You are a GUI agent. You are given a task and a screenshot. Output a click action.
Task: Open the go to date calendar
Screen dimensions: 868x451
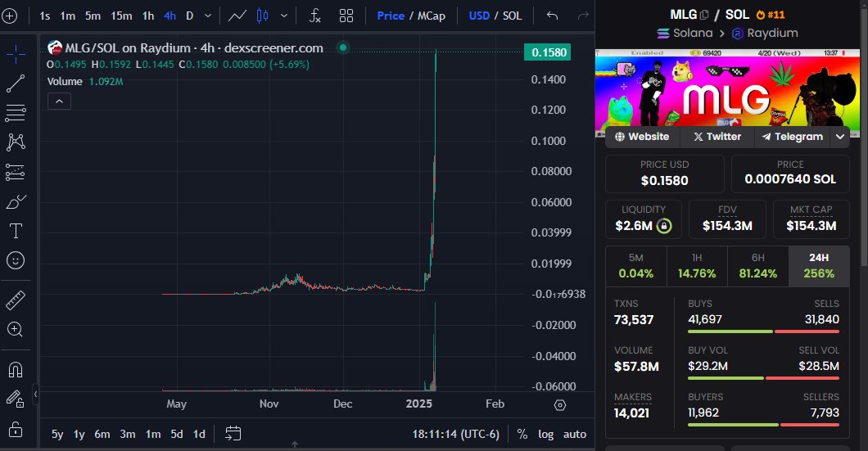coord(233,434)
